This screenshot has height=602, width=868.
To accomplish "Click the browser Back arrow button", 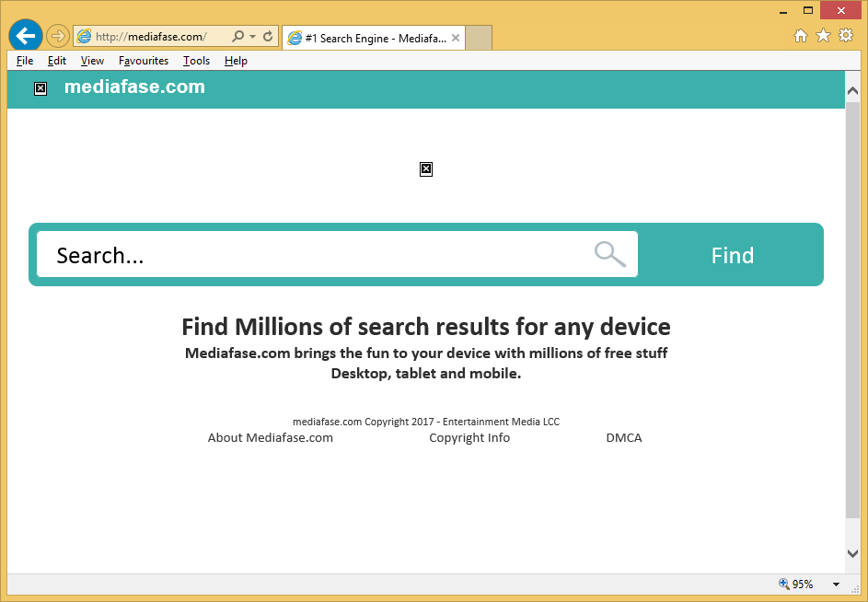I will [26, 36].
